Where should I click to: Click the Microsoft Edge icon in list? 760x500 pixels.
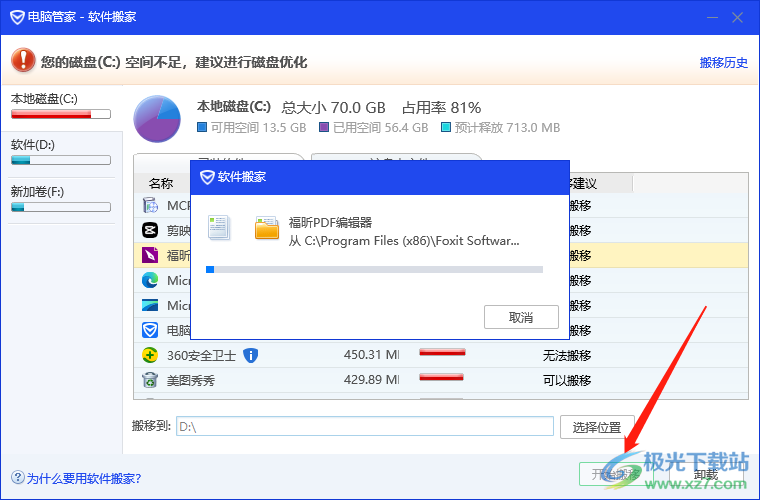tap(150, 280)
